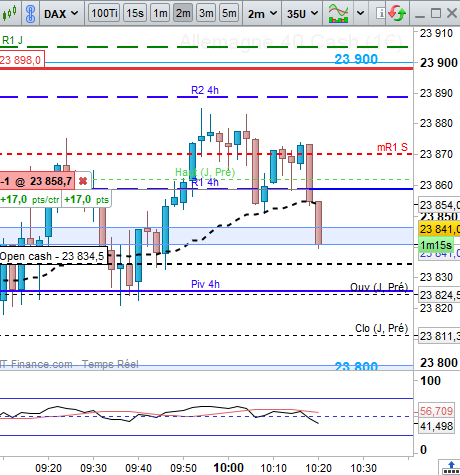Click the red indicator value 56,709
The height and width of the screenshot is (475, 460).
pos(436,411)
